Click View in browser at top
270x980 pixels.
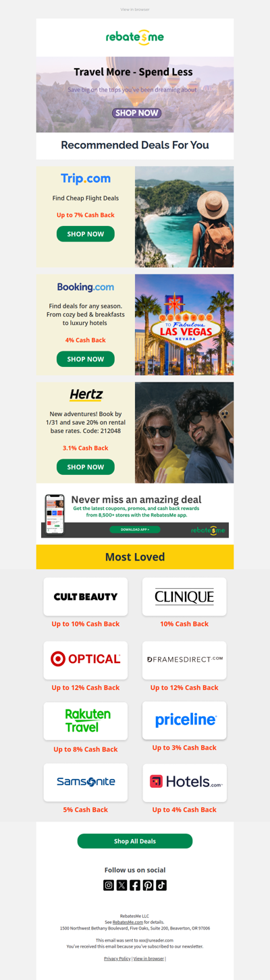135,9
